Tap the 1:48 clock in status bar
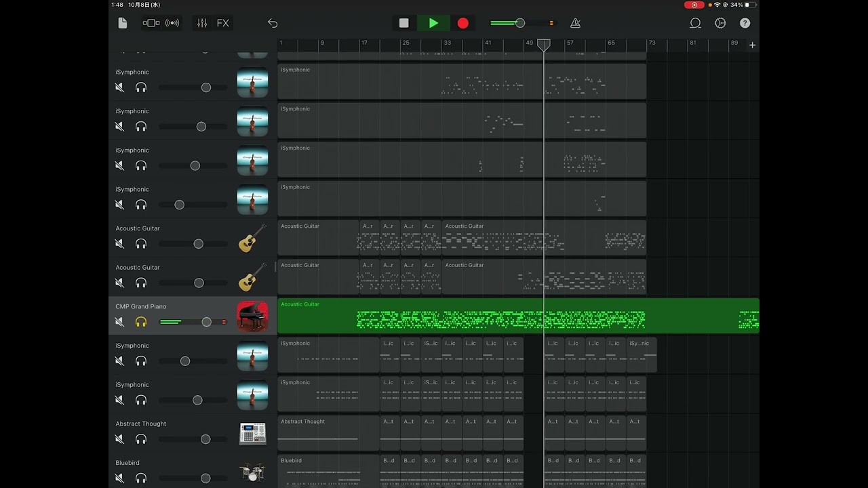Viewport: 868px width, 488px height. pos(117,5)
